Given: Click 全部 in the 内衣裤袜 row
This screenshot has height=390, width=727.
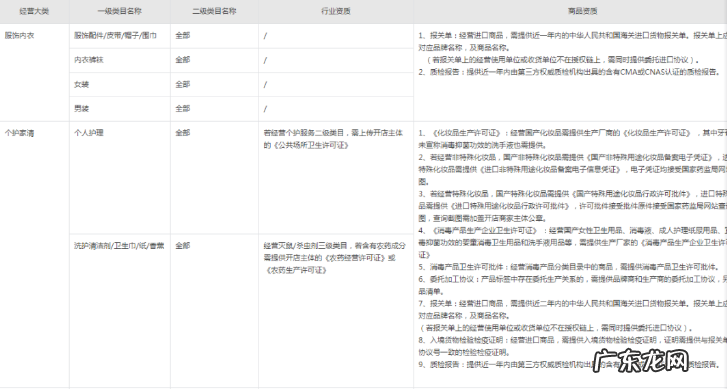Looking at the screenshot, I should 183,60.
